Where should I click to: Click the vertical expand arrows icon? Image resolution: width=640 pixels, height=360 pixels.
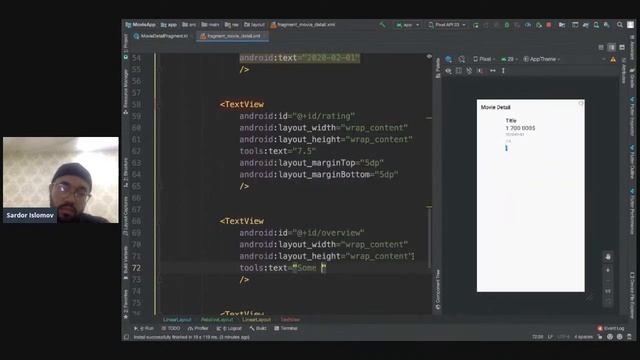(503, 71)
